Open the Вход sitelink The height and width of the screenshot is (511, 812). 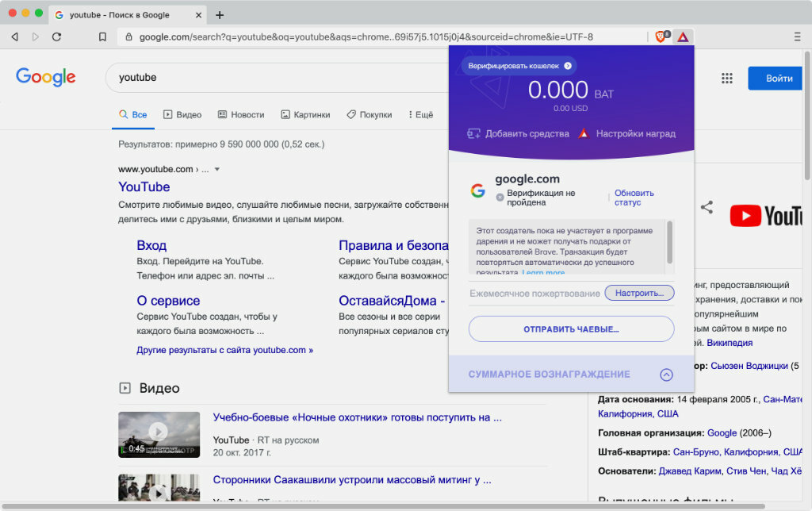point(151,245)
